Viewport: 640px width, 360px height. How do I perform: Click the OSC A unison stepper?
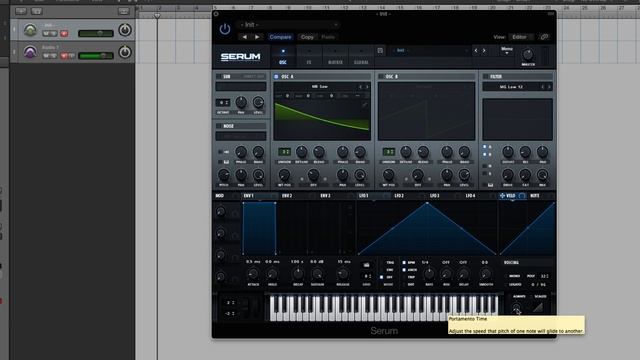tap(284, 152)
